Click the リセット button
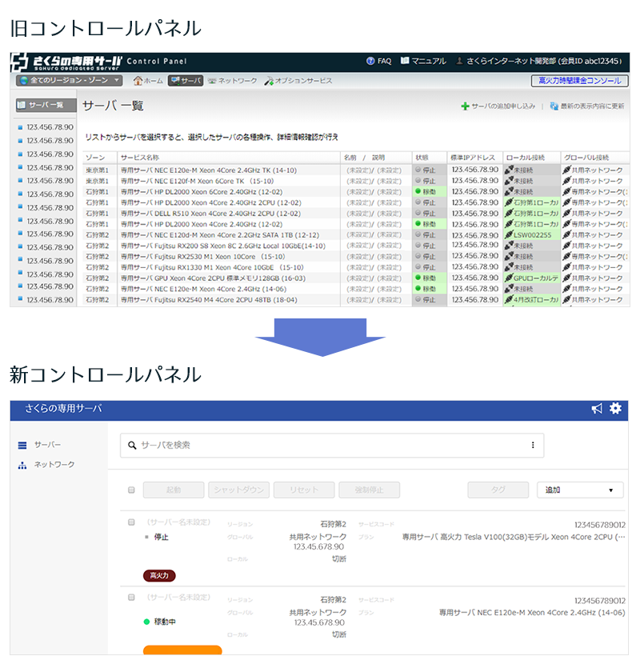 pyautogui.click(x=304, y=490)
